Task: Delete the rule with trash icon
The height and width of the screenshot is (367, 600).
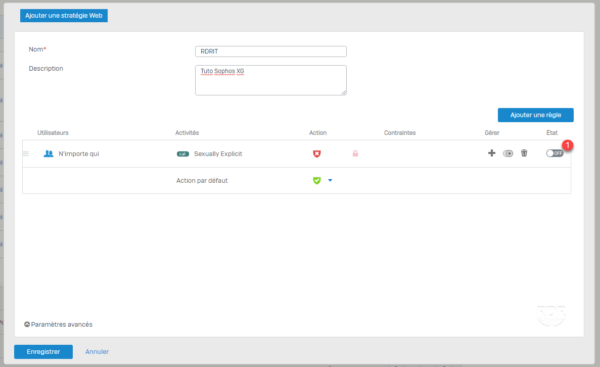Action: (524, 153)
